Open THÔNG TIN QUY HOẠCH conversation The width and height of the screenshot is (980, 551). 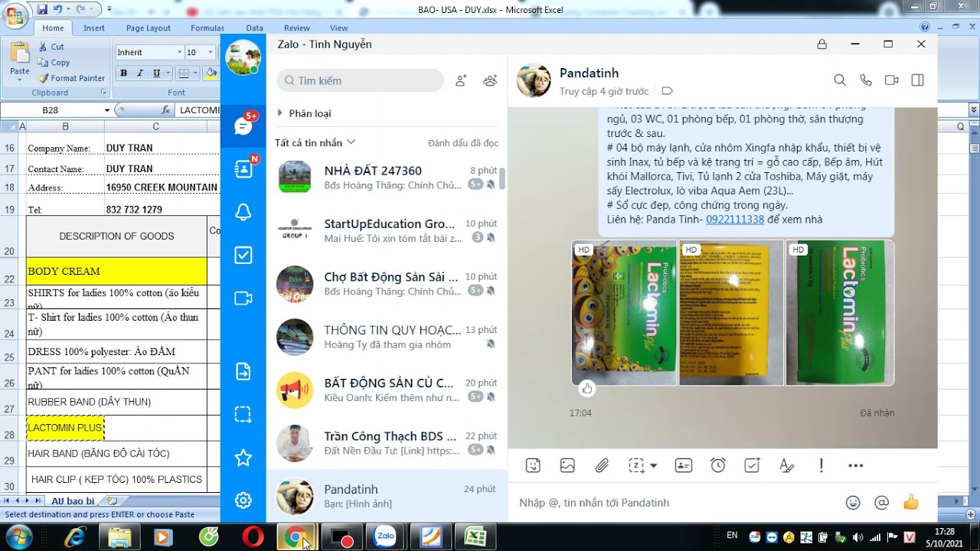coord(387,337)
